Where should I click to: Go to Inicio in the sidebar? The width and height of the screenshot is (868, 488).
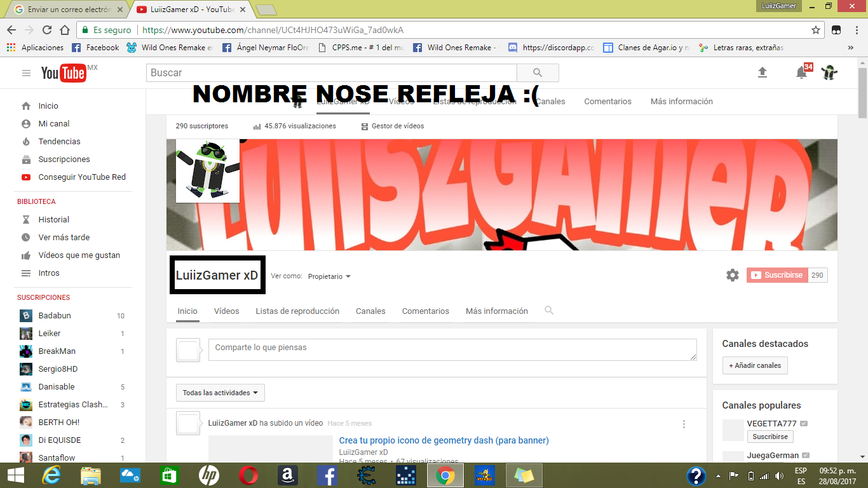coord(48,106)
